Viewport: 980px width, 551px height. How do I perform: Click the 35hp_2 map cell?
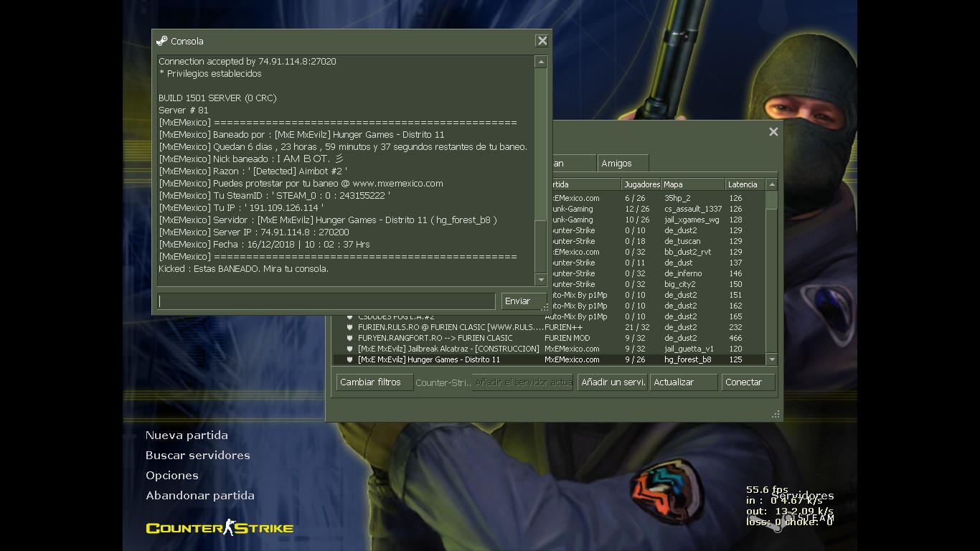(x=677, y=198)
